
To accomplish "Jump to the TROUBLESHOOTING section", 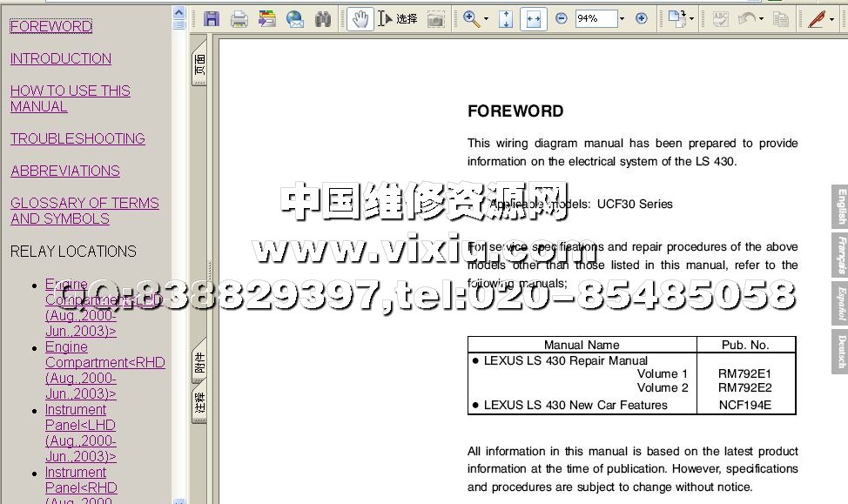I will [x=77, y=138].
